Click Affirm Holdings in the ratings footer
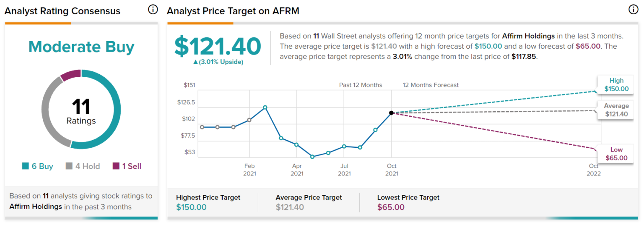Image resolution: width=644 pixels, height=225 pixels. pyautogui.click(x=36, y=207)
